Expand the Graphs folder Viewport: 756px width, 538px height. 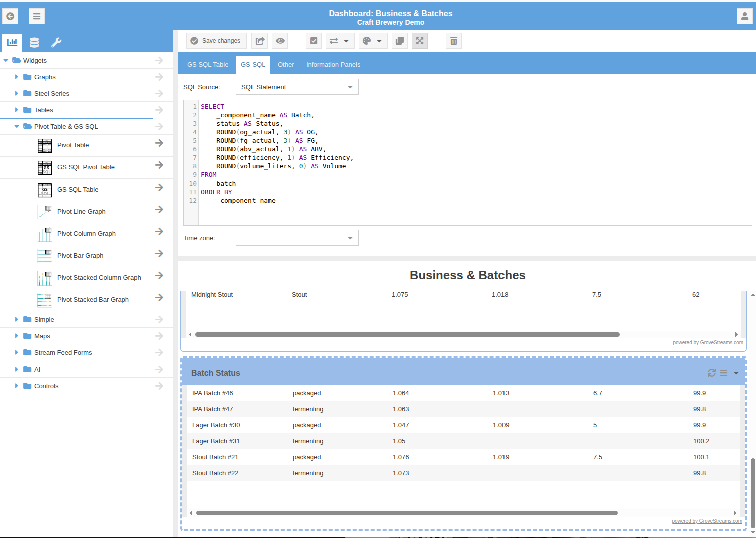[17, 77]
